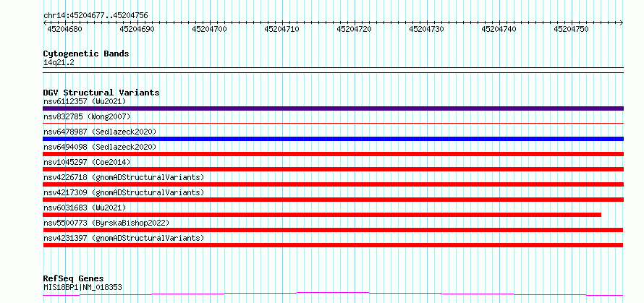The image size is (644, 303).
Task: Click ruler position 45204690
Action: click(137, 29)
